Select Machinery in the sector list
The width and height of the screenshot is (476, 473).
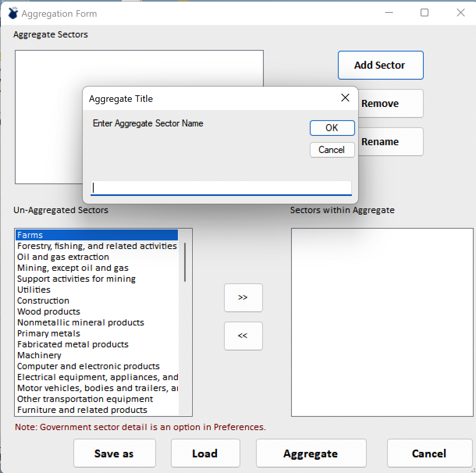tap(39, 355)
